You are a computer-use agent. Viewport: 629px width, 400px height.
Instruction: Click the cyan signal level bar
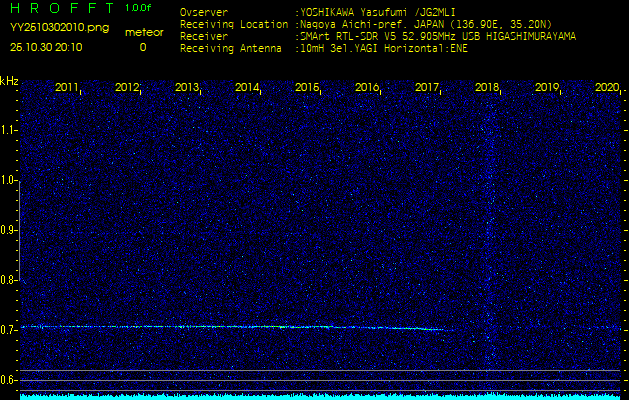pyautogui.click(x=320, y=396)
